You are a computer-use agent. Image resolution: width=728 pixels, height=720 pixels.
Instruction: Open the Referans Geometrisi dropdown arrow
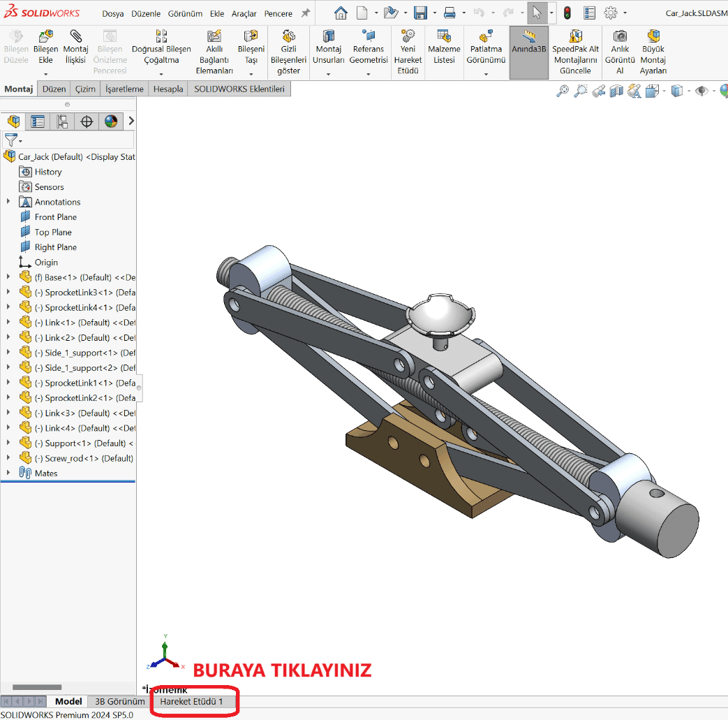point(368,74)
